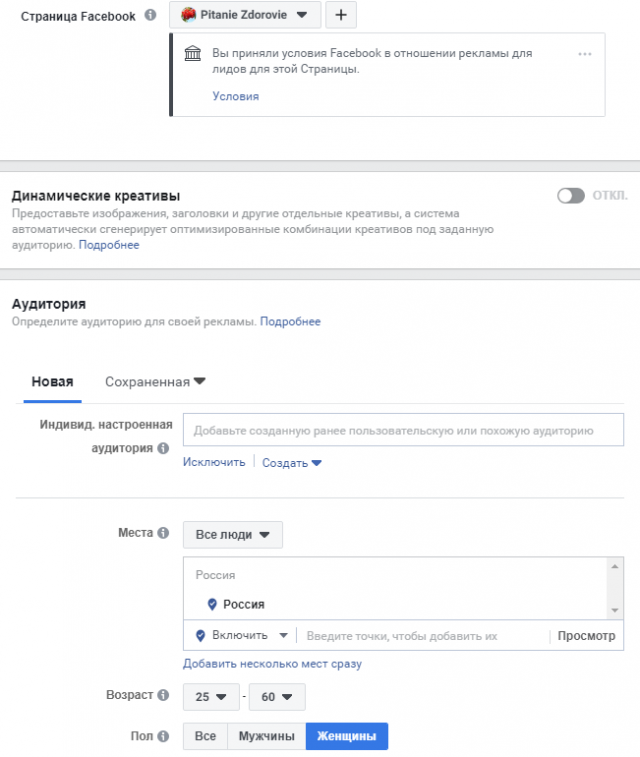Click the custom audience input field

click(x=403, y=430)
